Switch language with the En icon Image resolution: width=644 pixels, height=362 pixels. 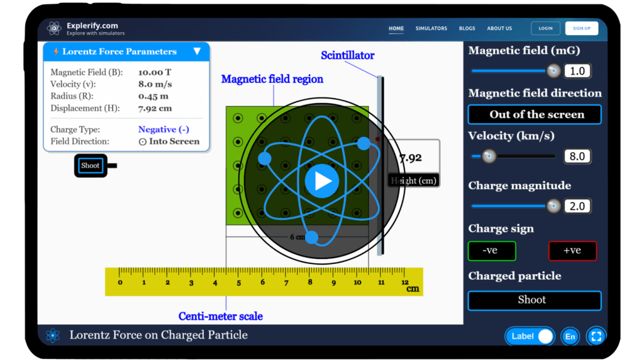point(570,336)
